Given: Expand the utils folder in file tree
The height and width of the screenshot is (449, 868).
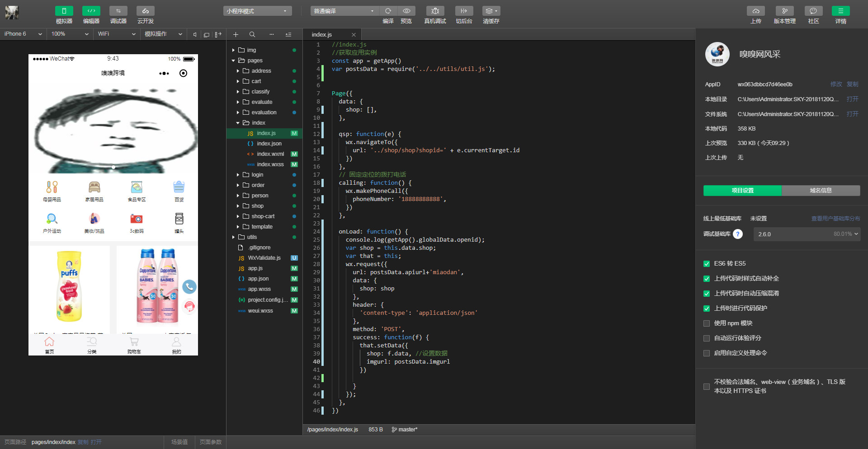Looking at the screenshot, I should tap(233, 237).
